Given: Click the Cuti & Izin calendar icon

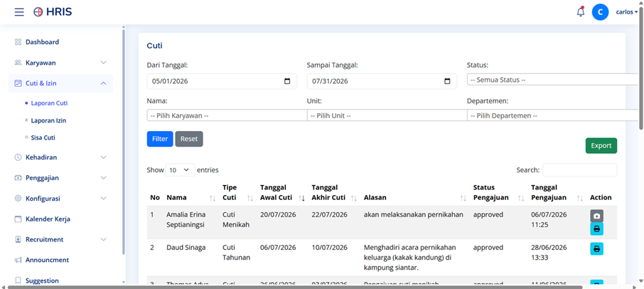Looking at the screenshot, I should click(18, 83).
